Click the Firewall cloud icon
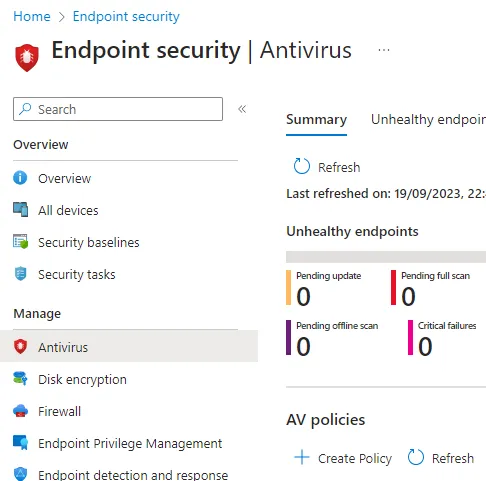 (x=20, y=411)
